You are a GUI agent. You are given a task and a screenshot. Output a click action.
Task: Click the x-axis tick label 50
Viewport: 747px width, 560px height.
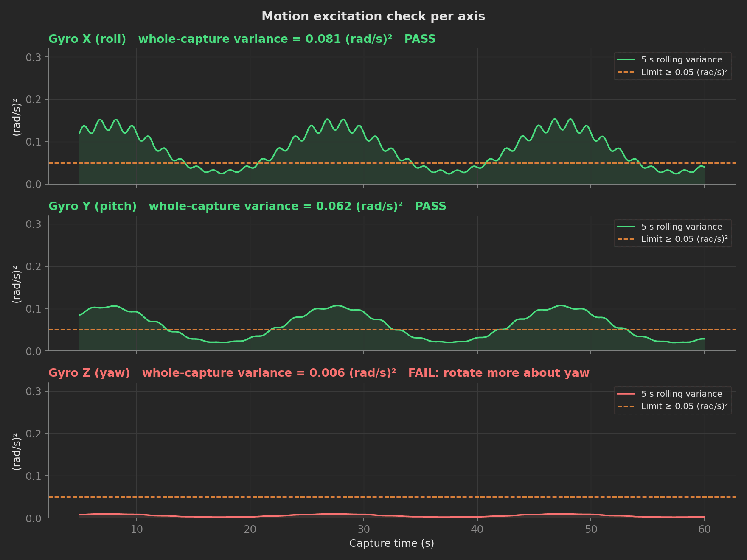[591, 529]
